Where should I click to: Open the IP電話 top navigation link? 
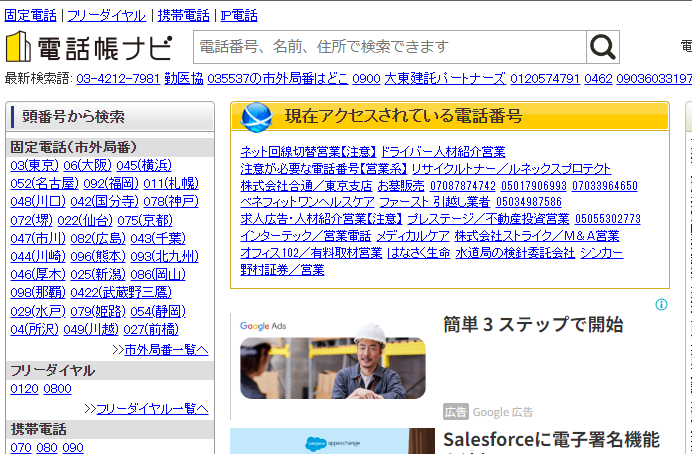coord(239,15)
